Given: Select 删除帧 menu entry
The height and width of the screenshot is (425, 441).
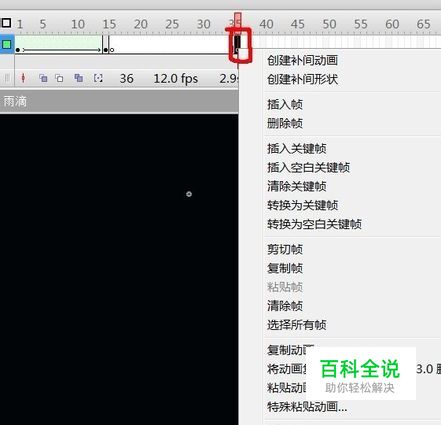Looking at the screenshot, I should [x=285, y=123].
